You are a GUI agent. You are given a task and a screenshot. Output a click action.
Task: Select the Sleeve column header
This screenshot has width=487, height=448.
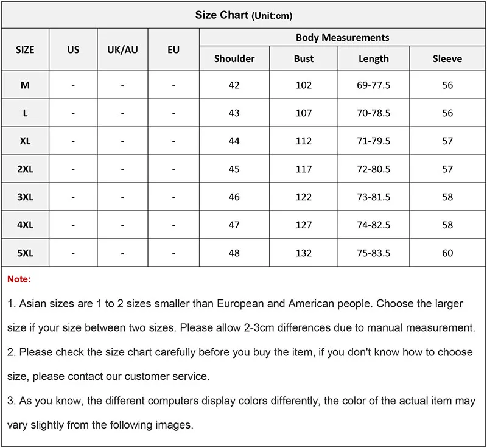point(447,58)
